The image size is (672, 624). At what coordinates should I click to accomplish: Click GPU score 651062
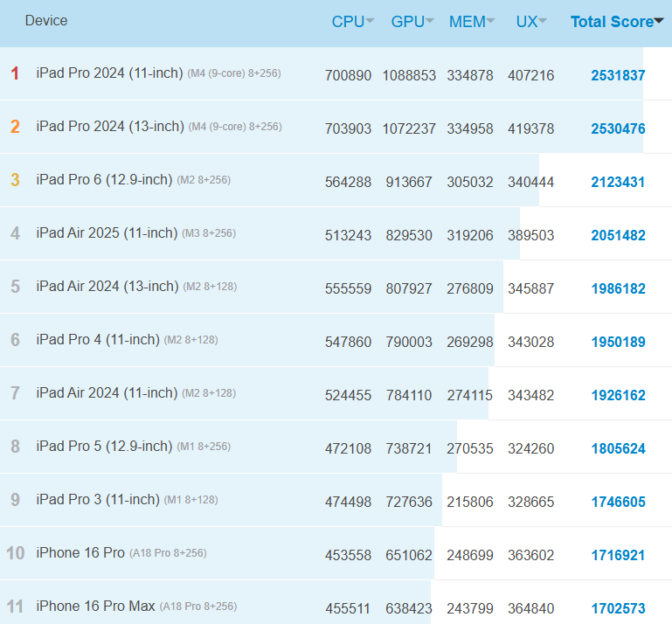click(x=409, y=556)
